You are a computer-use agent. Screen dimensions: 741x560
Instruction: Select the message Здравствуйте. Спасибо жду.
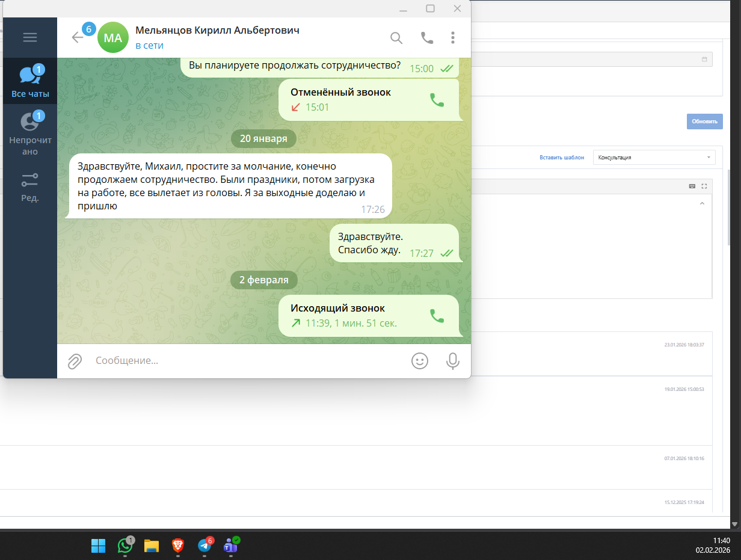(395, 243)
